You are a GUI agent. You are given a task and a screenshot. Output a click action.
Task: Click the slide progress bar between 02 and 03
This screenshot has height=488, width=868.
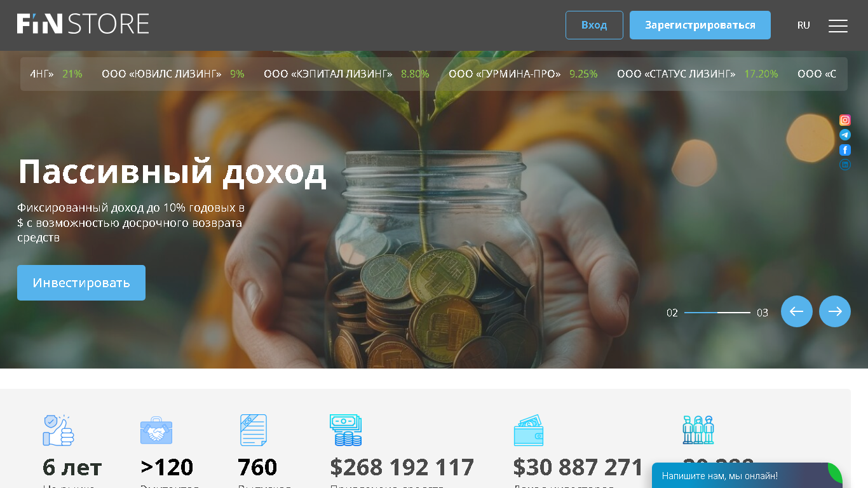(717, 313)
